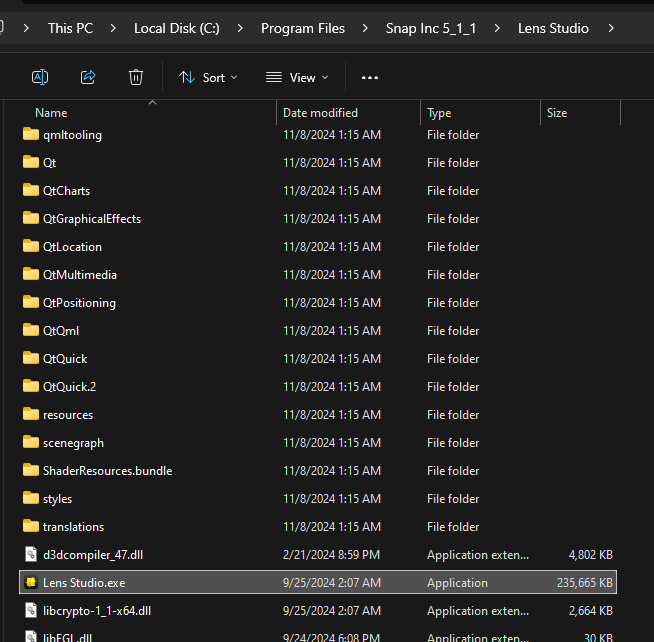Click the Lens Studio.exe application icon

click(31, 582)
